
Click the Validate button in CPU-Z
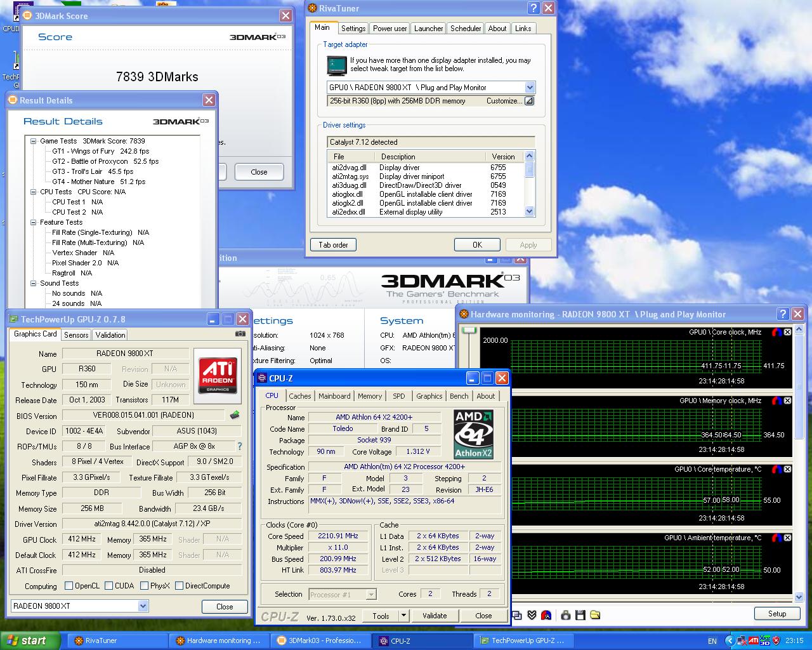pyautogui.click(x=435, y=616)
